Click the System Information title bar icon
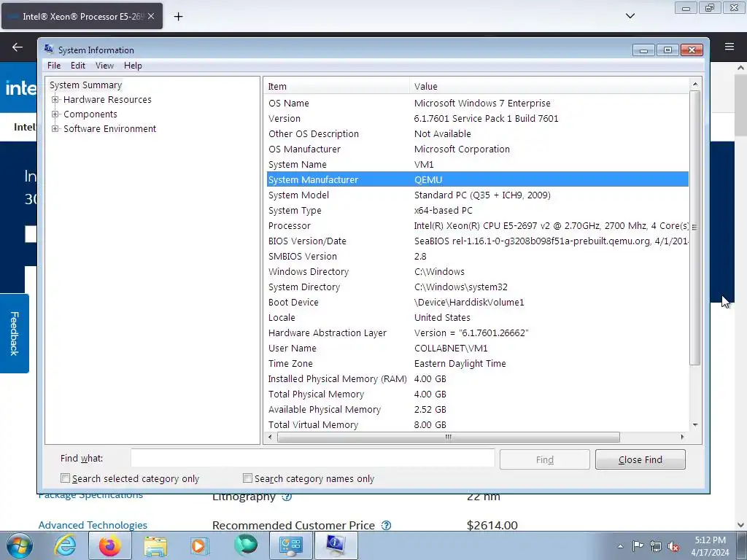 [49, 49]
